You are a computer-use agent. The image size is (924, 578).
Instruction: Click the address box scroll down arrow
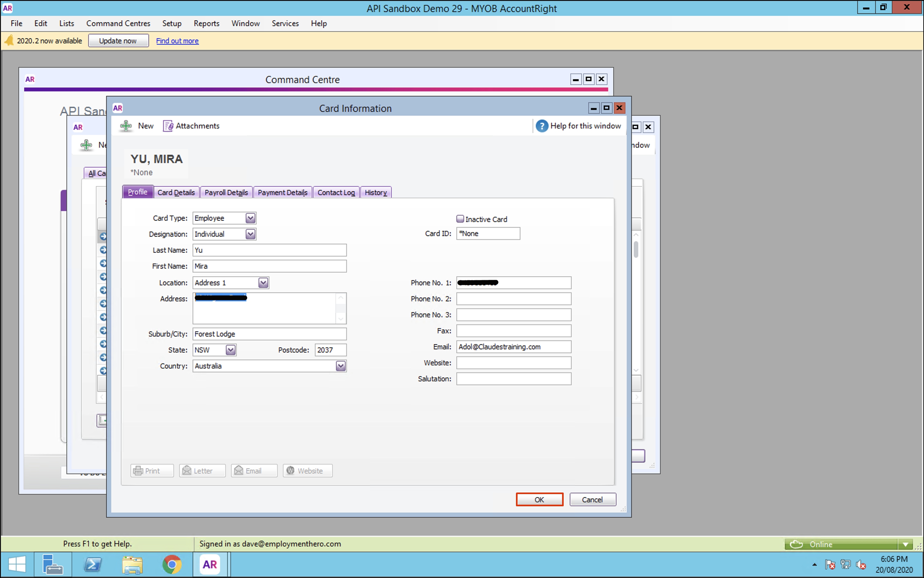(341, 318)
